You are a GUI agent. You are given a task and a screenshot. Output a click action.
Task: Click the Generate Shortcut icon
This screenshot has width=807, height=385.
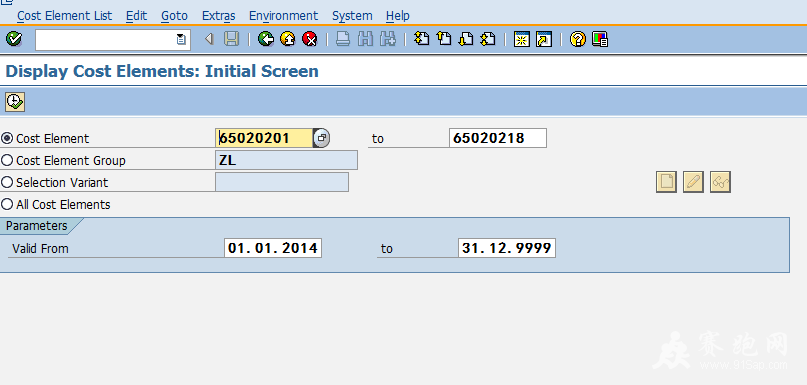(544, 39)
